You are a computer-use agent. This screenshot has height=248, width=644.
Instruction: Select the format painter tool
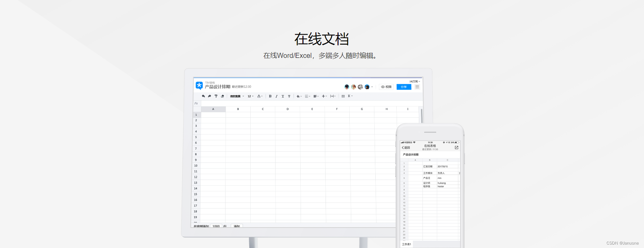pos(216,96)
